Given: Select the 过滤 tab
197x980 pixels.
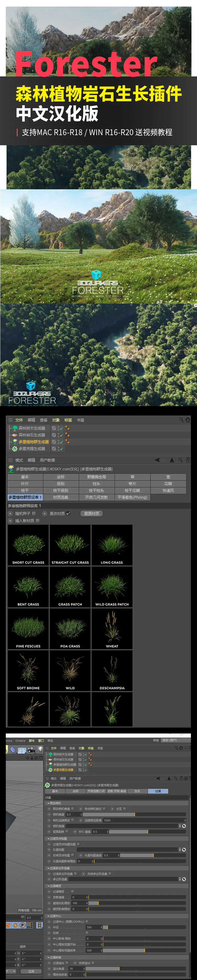Looking at the screenshot, I should coord(158,791).
